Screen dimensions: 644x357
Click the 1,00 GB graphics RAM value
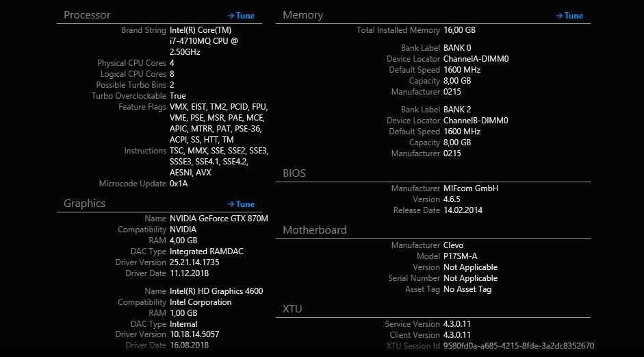point(183,313)
